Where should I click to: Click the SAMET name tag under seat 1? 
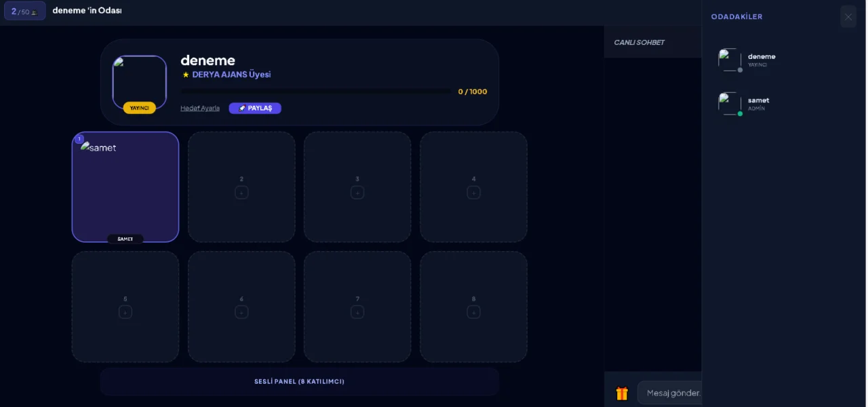125,239
